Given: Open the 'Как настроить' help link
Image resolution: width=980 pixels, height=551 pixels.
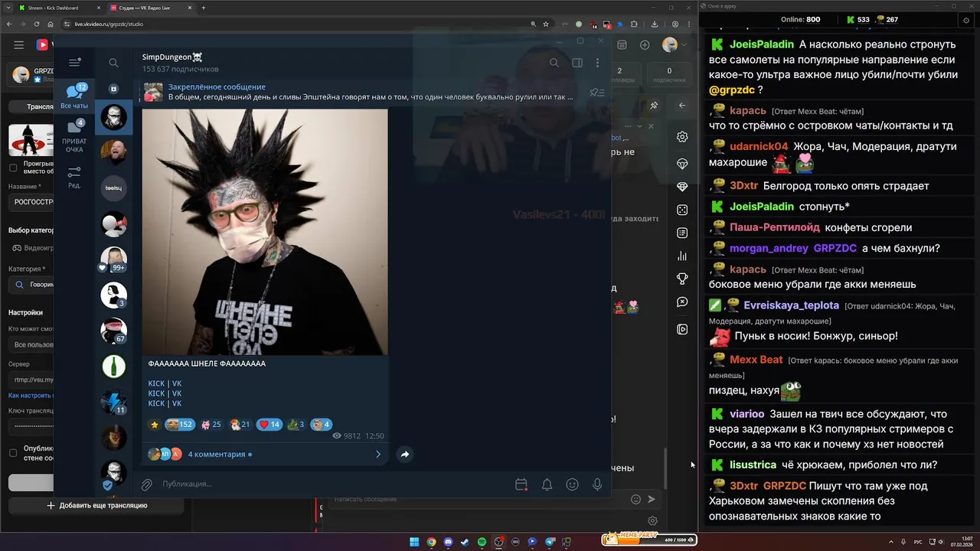Looking at the screenshot, I should coord(31,396).
